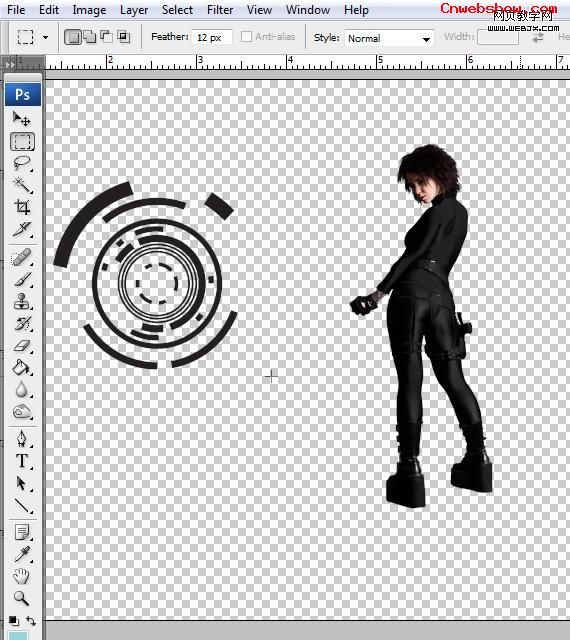Click the Feather value field
The width and height of the screenshot is (570, 640).
pos(212,37)
